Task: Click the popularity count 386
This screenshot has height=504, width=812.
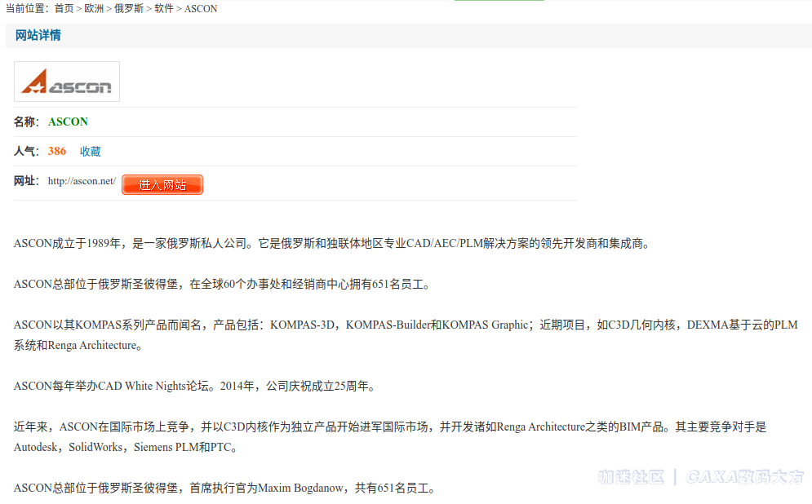Action: point(57,151)
